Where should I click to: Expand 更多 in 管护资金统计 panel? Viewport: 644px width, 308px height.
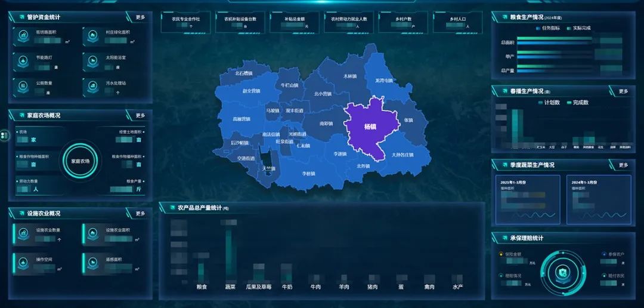point(140,17)
